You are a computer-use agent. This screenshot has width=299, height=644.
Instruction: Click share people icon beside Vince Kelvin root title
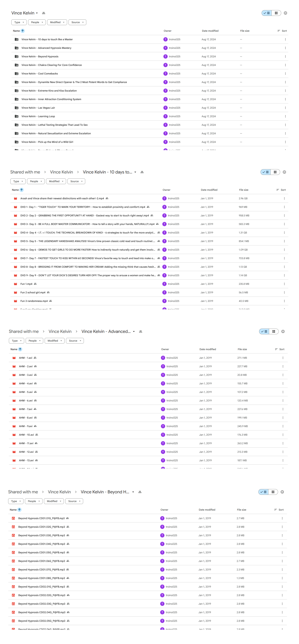44,13
